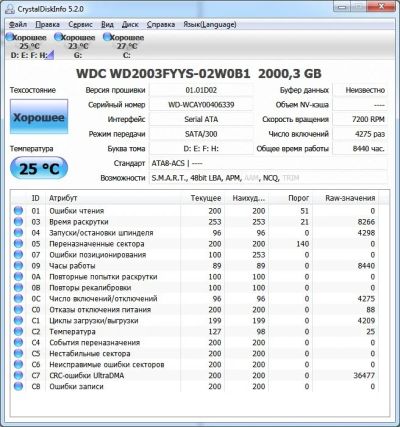The height and width of the screenshot is (427, 400).
Task: Click the Serial ATA interface field
Action: [x=201, y=119]
